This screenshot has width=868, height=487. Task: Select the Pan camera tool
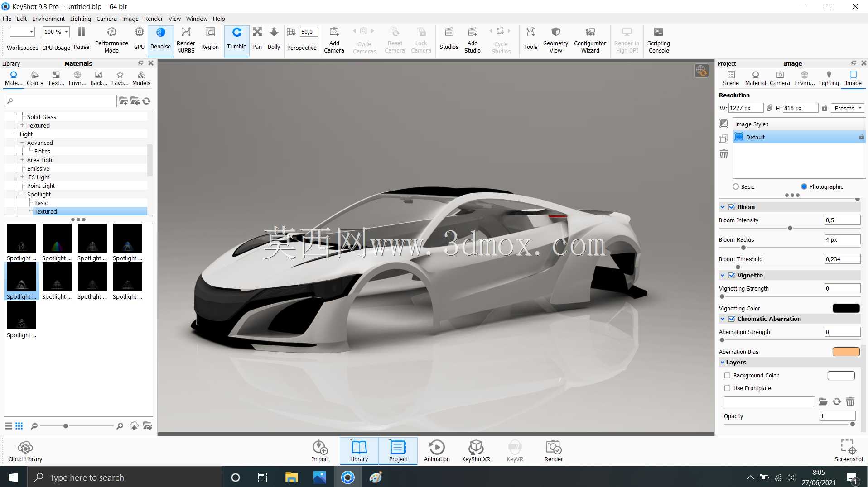click(257, 38)
